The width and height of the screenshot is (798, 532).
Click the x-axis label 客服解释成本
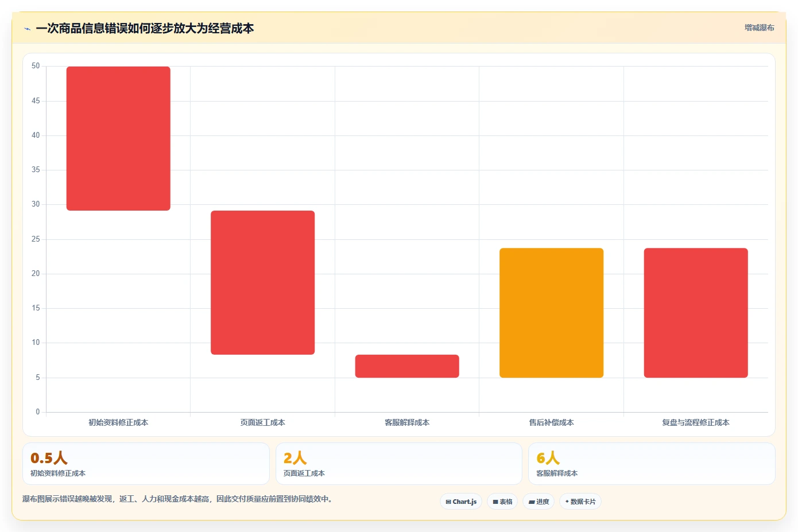[407, 422]
